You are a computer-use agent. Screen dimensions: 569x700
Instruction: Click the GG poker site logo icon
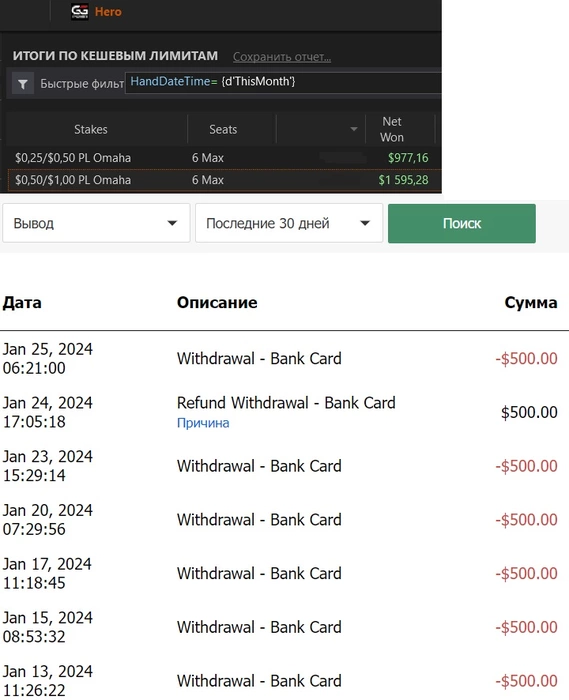click(x=79, y=12)
